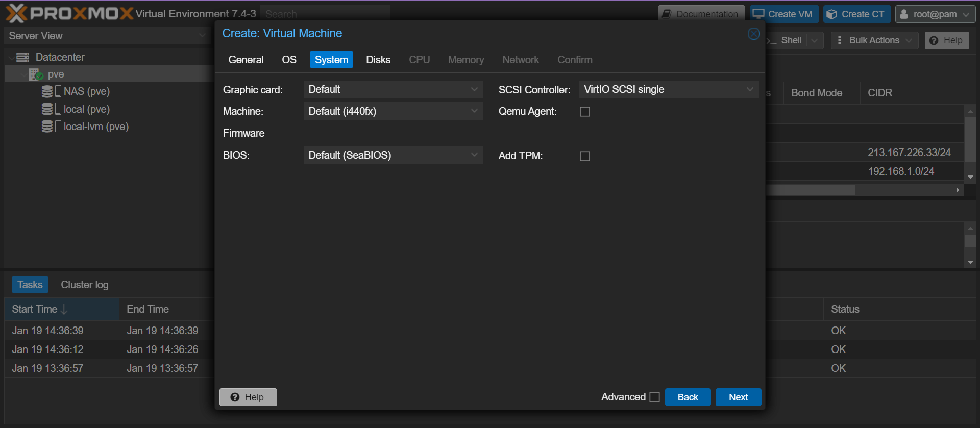This screenshot has width=980, height=428.
Task: Click the Search input field
Action: pyautogui.click(x=325, y=14)
